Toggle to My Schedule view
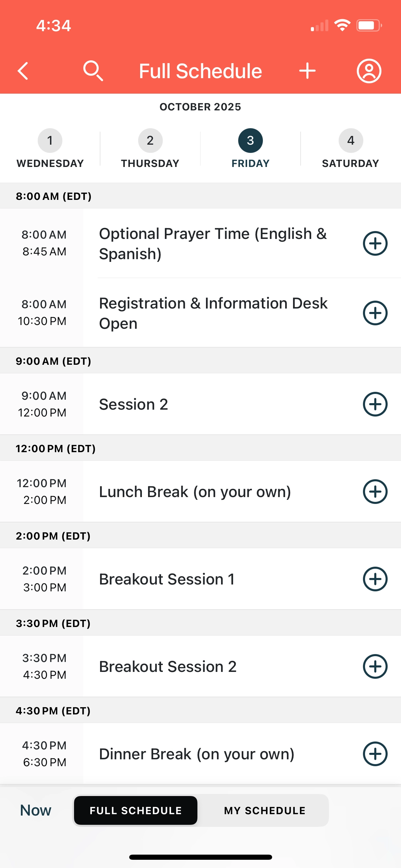Image resolution: width=401 pixels, height=868 pixels. 265,810
